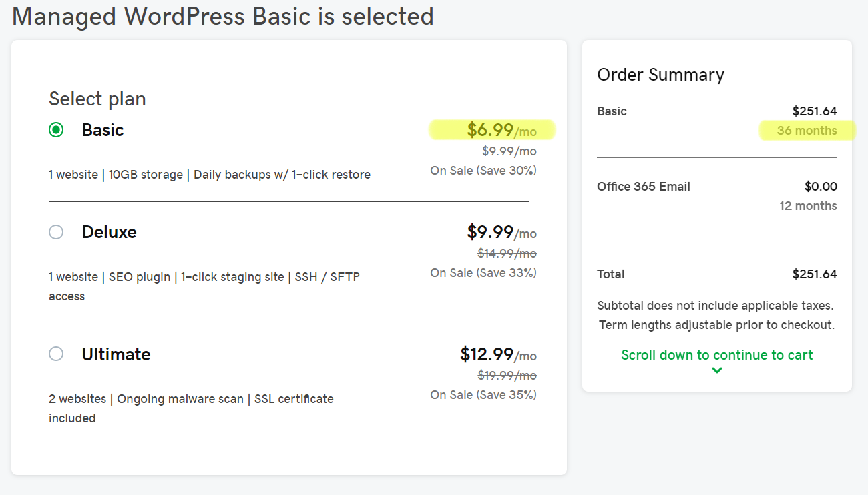
Task: Click the Order Summary heading
Action: (x=660, y=75)
